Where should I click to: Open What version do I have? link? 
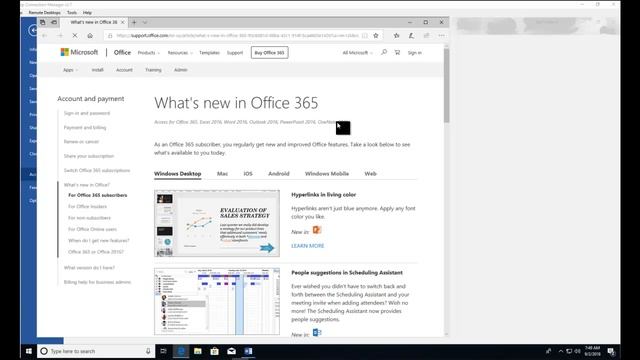click(89, 268)
